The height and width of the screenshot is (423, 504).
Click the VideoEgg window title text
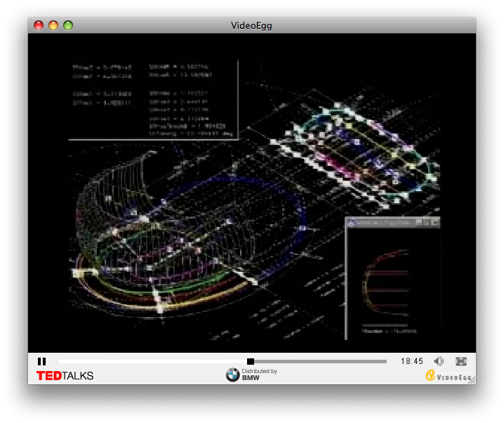[x=251, y=25]
